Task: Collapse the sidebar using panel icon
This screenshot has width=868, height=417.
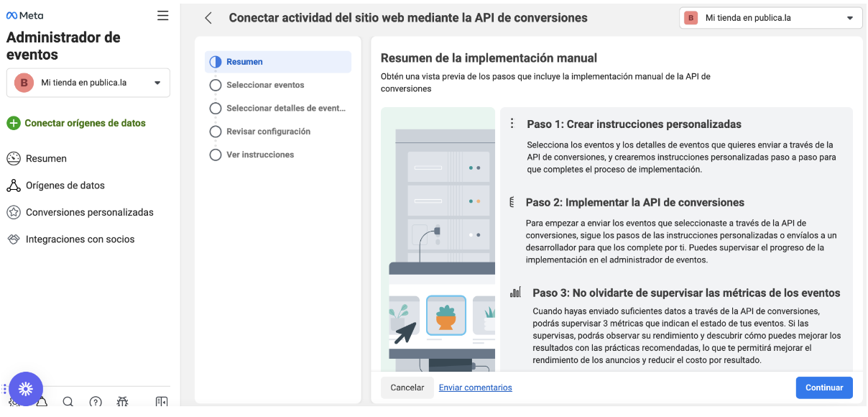Action: [x=162, y=402]
